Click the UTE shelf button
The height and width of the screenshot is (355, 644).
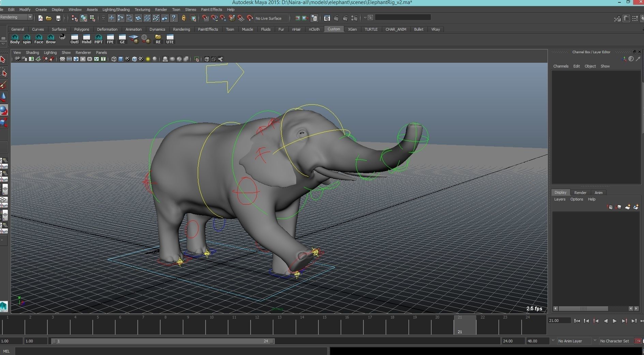pyautogui.click(x=170, y=39)
